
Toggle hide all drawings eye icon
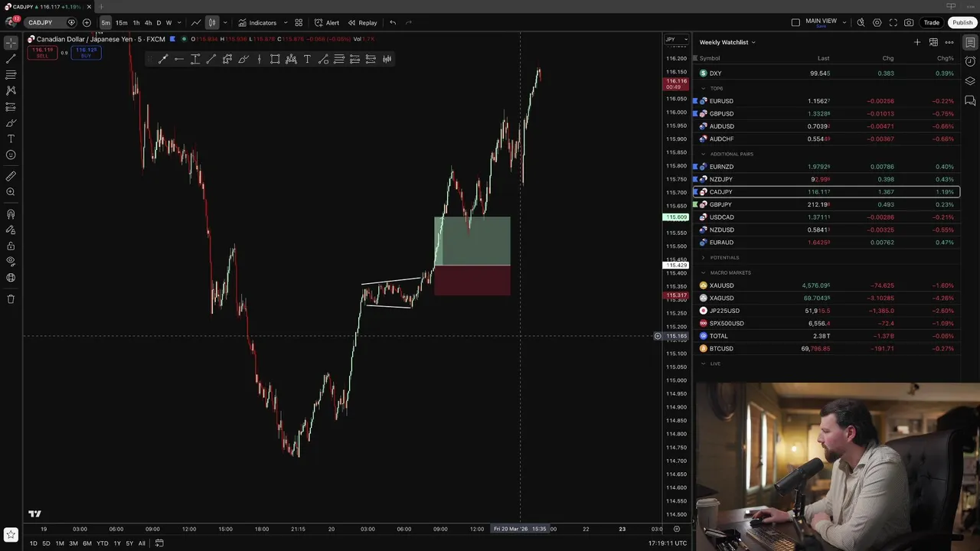coord(11,262)
